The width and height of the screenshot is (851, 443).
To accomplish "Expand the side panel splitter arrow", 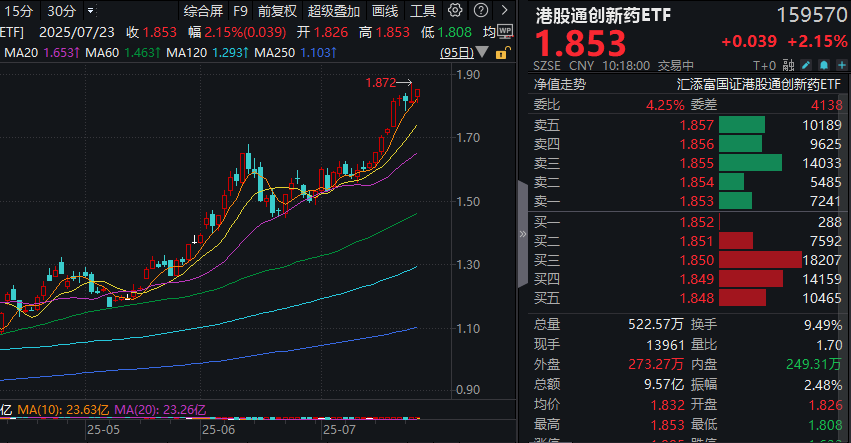I will click(x=522, y=235).
